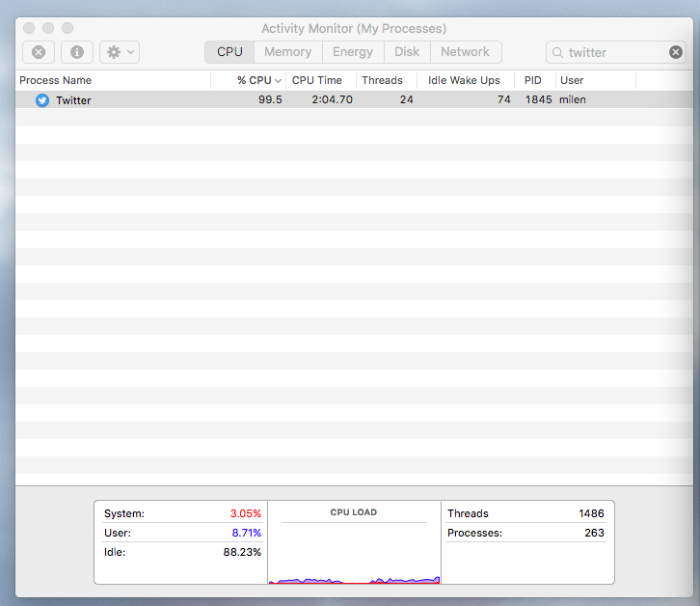Open the process info inspector button

[77, 52]
